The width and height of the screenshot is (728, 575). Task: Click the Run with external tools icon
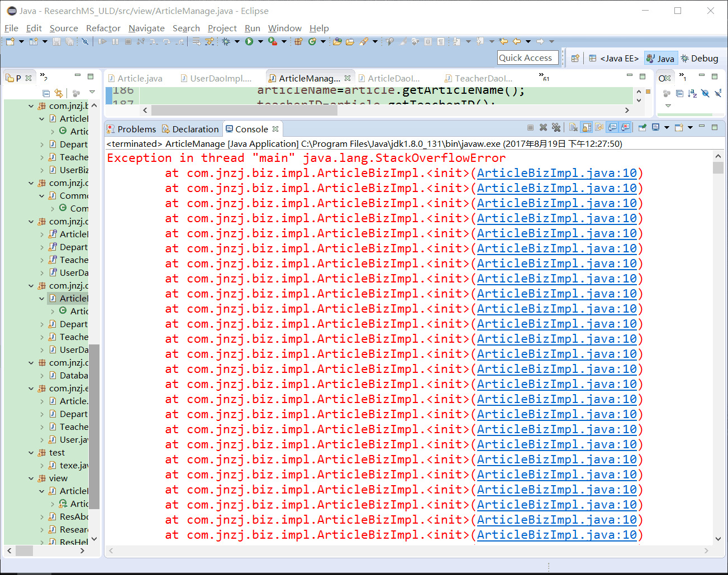coord(272,41)
